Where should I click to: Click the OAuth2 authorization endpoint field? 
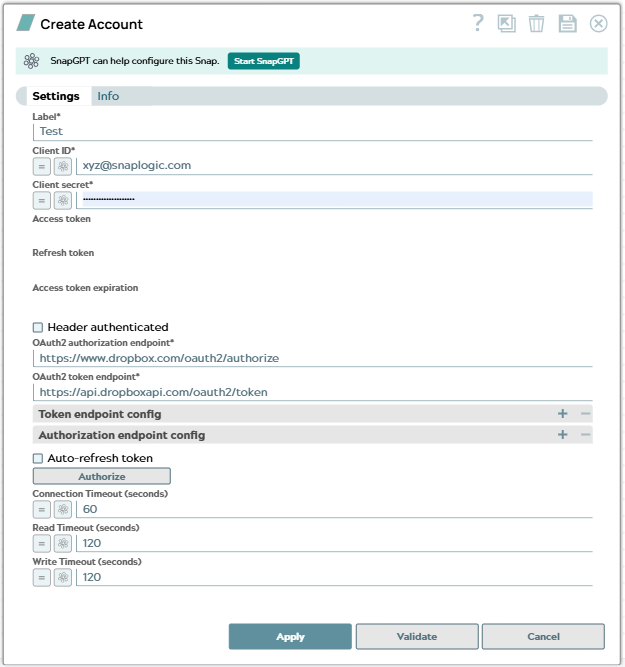point(313,358)
